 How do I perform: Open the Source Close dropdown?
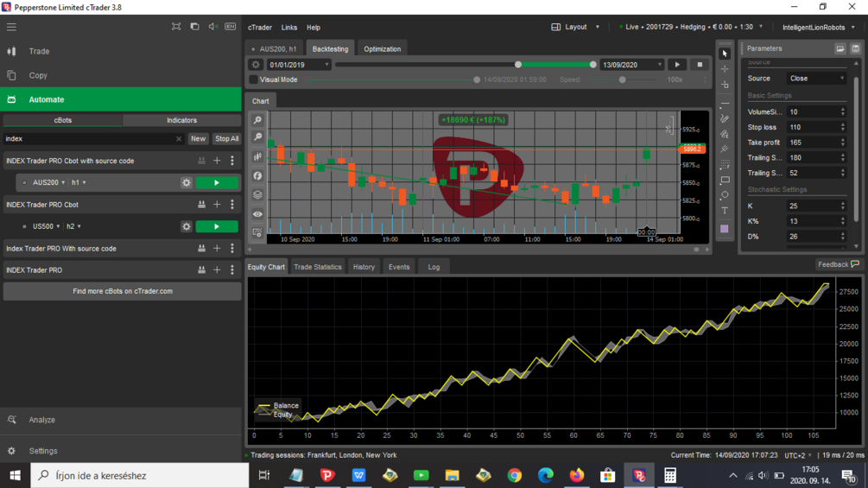tap(816, 79)
